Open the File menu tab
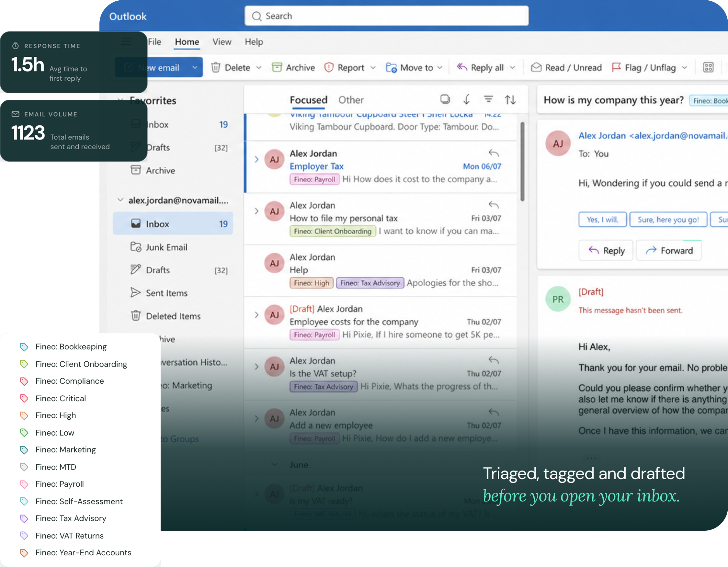 pyautogui.click(x=155, y=42)
